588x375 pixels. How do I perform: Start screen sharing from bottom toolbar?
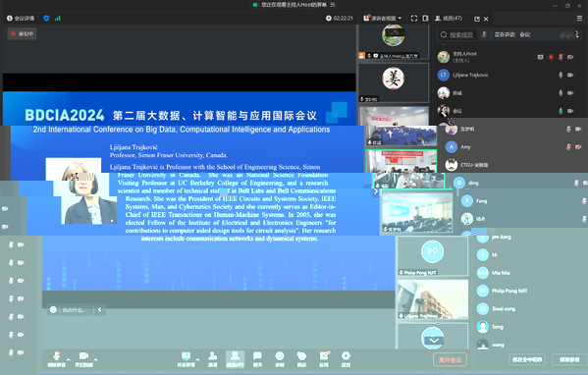click(186, 359)
